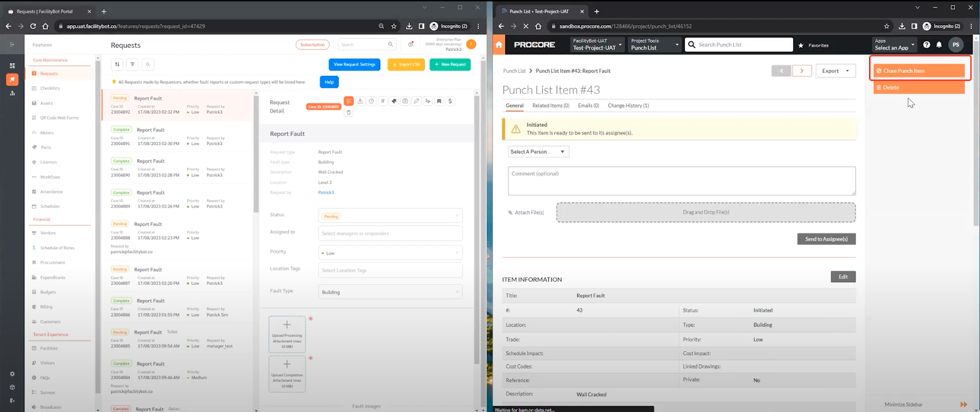Click the trash delete icon in Request Detail
This screenshot has height=412, width=980.
click(x=349, y=112)
